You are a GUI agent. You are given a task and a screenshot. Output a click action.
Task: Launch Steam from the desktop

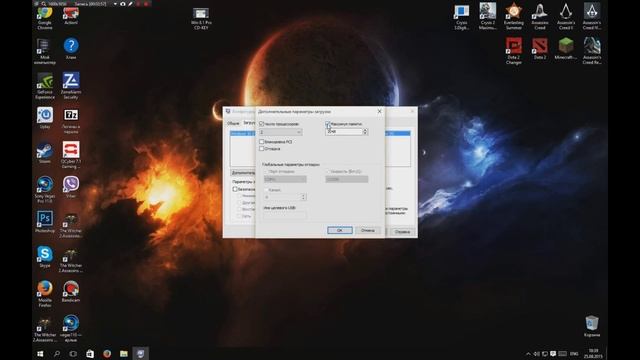click(x=44, y=153)
